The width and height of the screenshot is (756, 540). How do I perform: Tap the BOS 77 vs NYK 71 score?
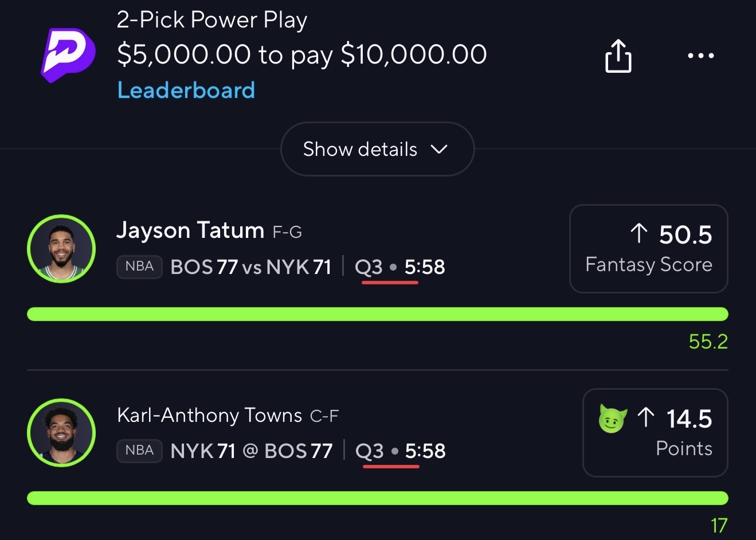pos(251,267)
